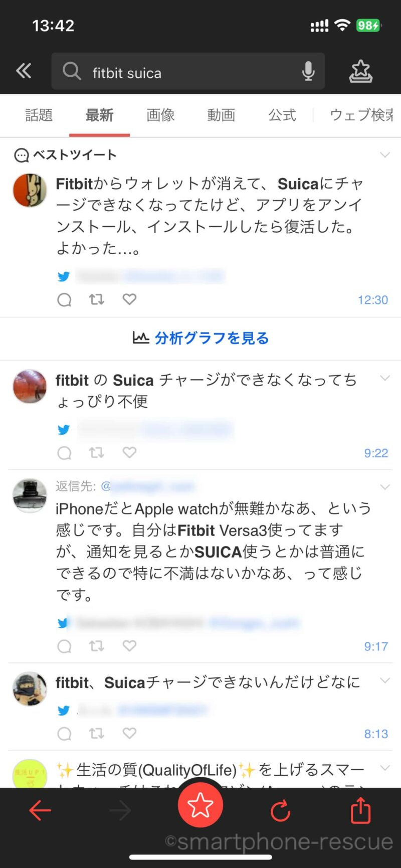Reply to the tweet posted at 9:17
Image resolution: width=401 pixels, height=868 pixels.
[64, 646]
